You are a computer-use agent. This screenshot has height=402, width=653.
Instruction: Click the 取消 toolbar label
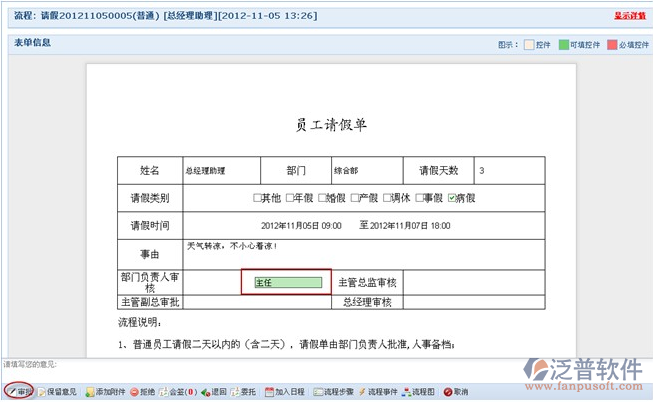[461, 392]
